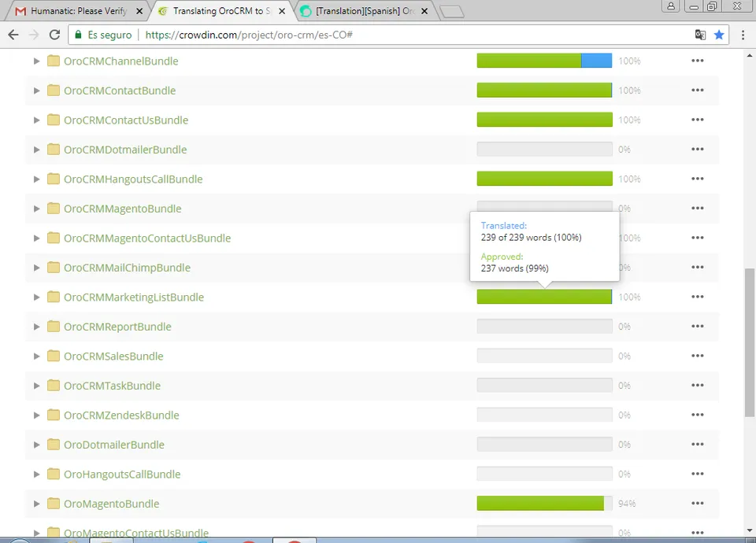Open more options for OroCRMMailChimpBundle
The height and width of the screenshot is (543, 756).
[697, 268]
